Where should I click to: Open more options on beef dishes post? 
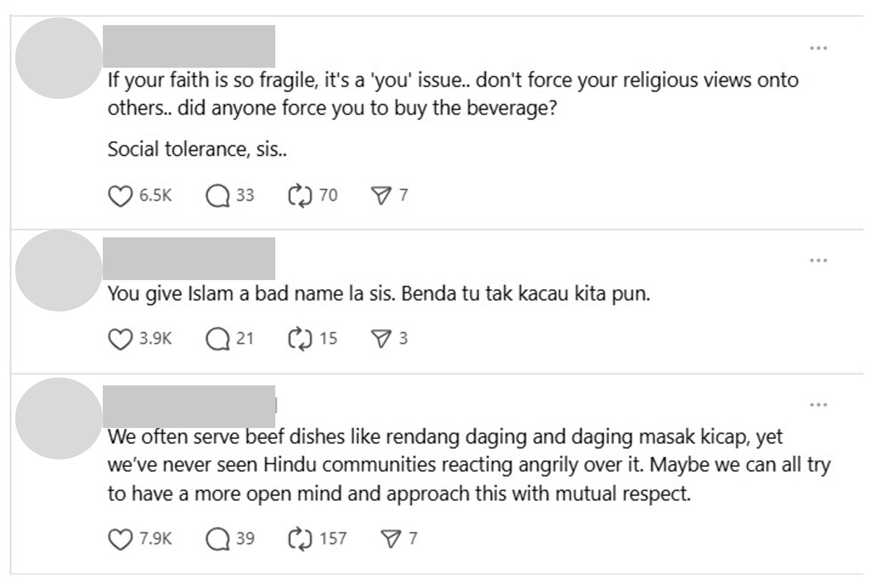coord(818,405)
